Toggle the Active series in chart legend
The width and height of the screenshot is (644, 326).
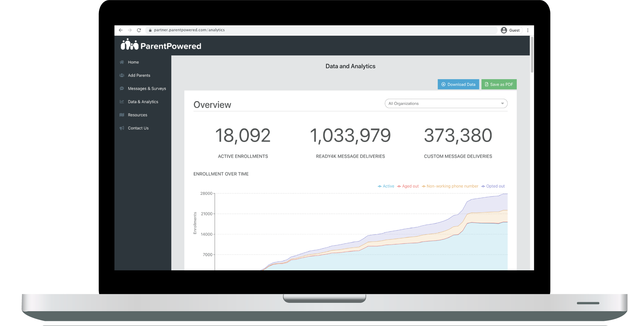pos(386,186)
